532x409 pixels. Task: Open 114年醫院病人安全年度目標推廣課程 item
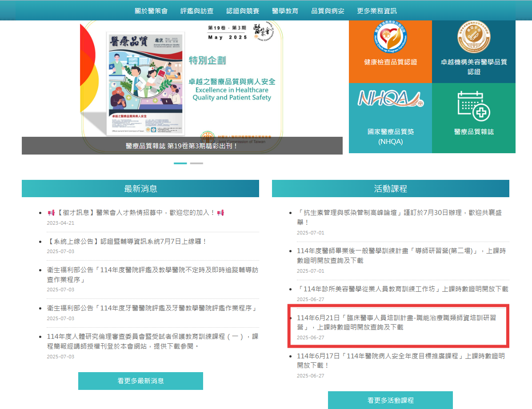[x=401, y=361]
